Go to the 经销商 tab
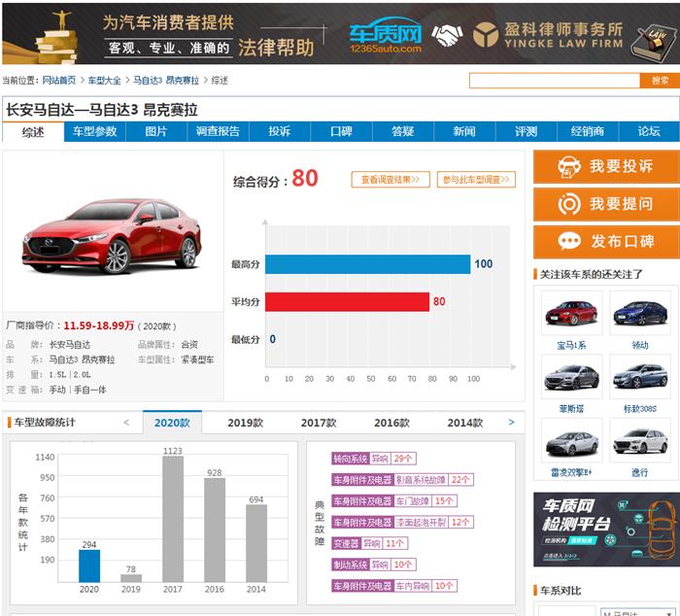Image resolution: width=680 pixels, height=616 pixels. (x=588, y=131)
